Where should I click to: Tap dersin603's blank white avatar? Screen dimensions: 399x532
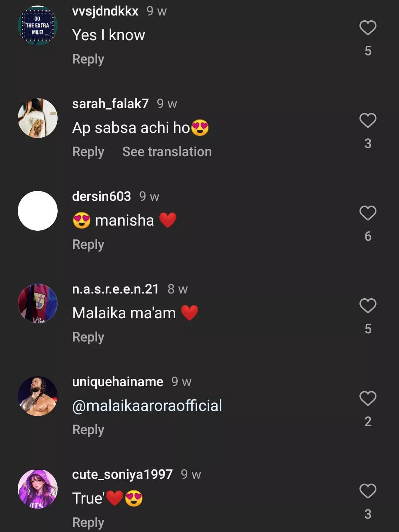(x=38, y=211)
